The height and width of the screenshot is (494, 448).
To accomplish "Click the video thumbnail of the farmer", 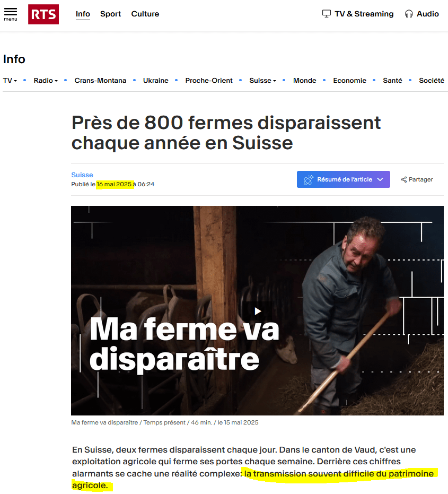I will click(257, 310).
